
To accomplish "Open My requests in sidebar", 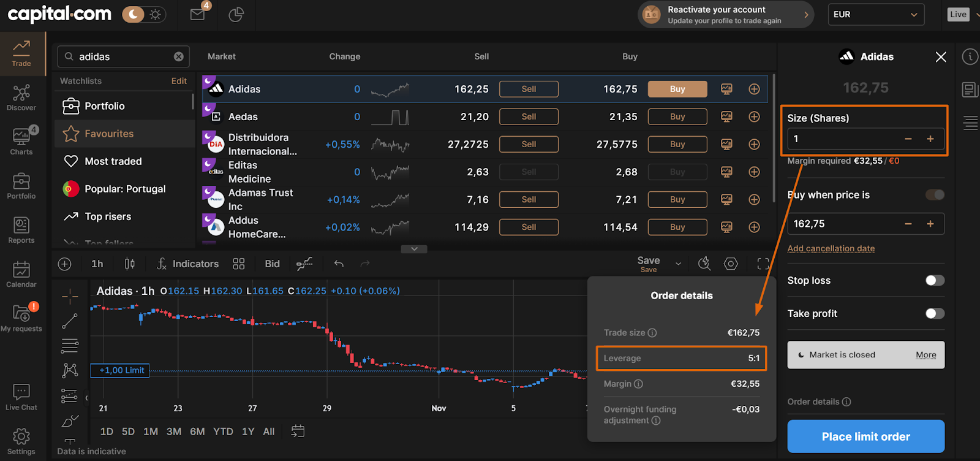I will click(x=21, y=318).
